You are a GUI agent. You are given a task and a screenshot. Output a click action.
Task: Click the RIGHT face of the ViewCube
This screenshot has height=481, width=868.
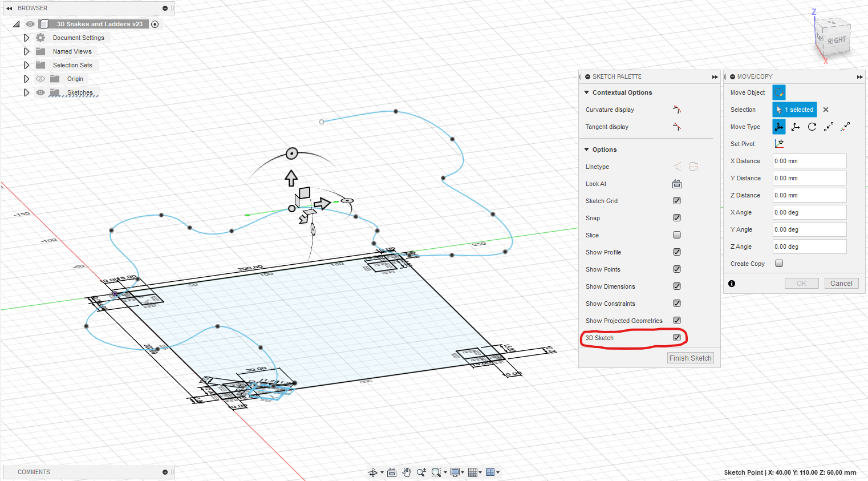click(837, 41)
